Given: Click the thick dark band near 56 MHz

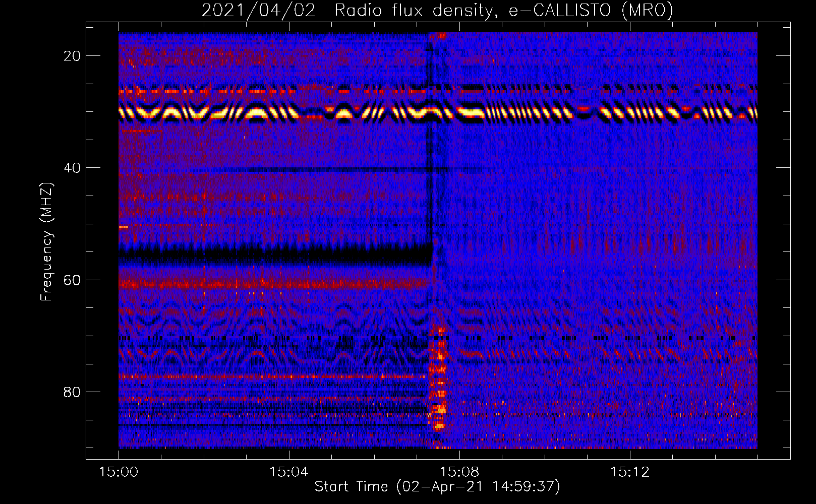Looking at the screenshot, I should [276, 256].
